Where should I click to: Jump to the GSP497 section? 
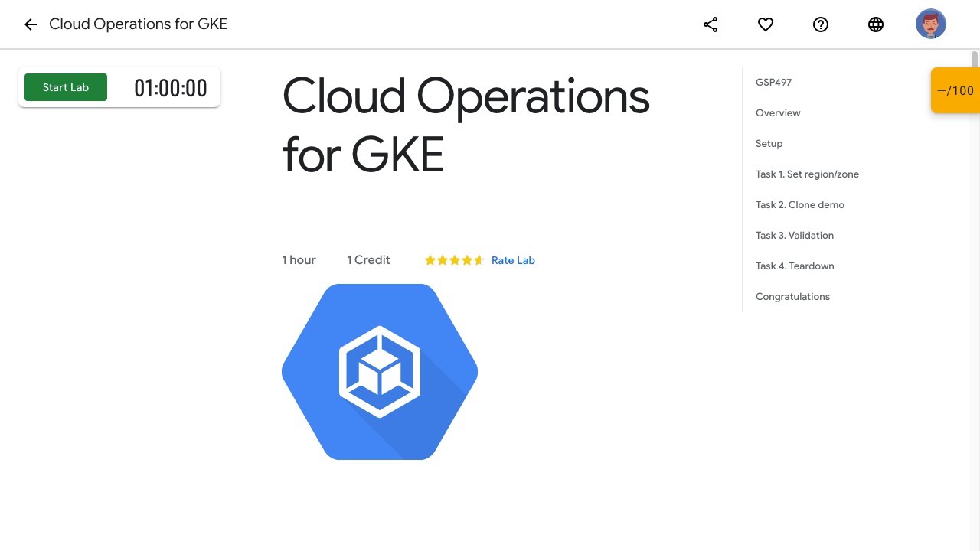point(773,83)
